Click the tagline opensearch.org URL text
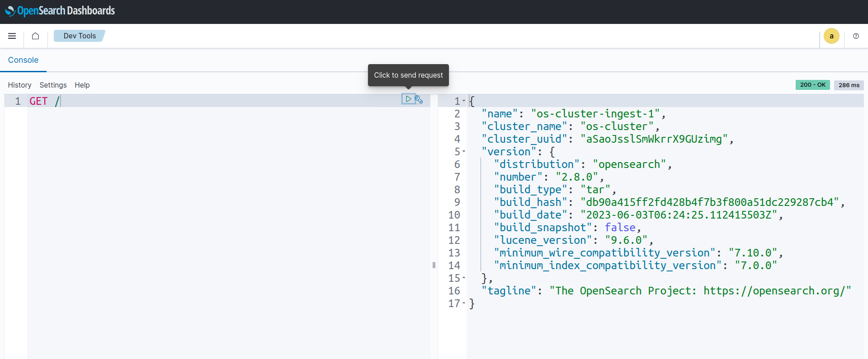 click(774, 291)
